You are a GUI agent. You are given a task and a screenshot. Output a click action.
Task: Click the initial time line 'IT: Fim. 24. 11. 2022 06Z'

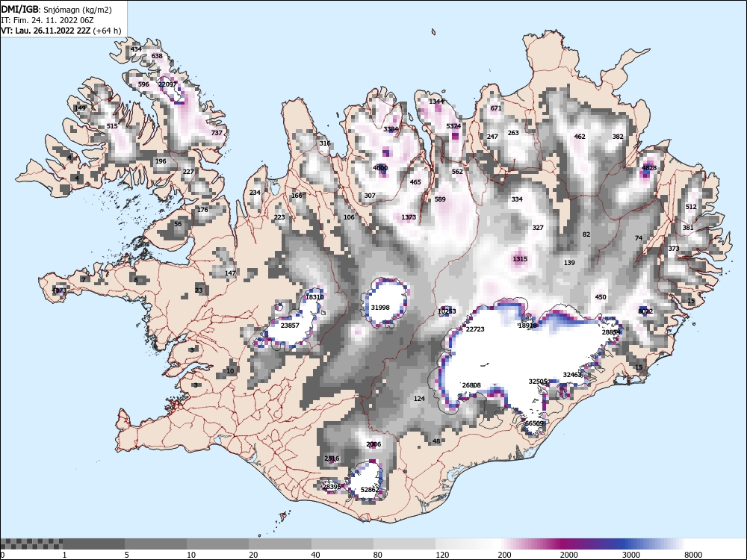click(47, 20)
